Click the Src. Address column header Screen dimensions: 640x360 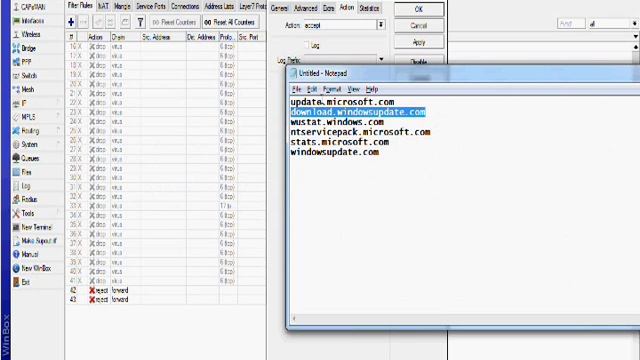tap(163, 37)
